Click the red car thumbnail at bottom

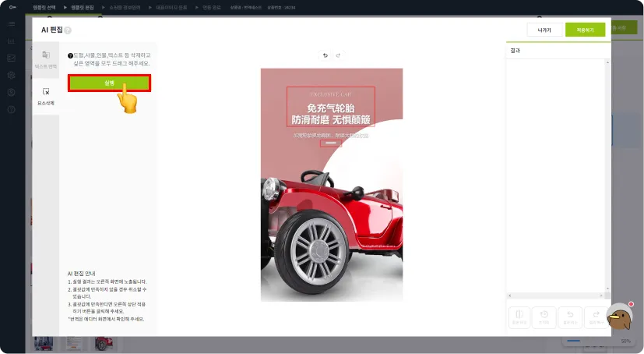[104, 344]
